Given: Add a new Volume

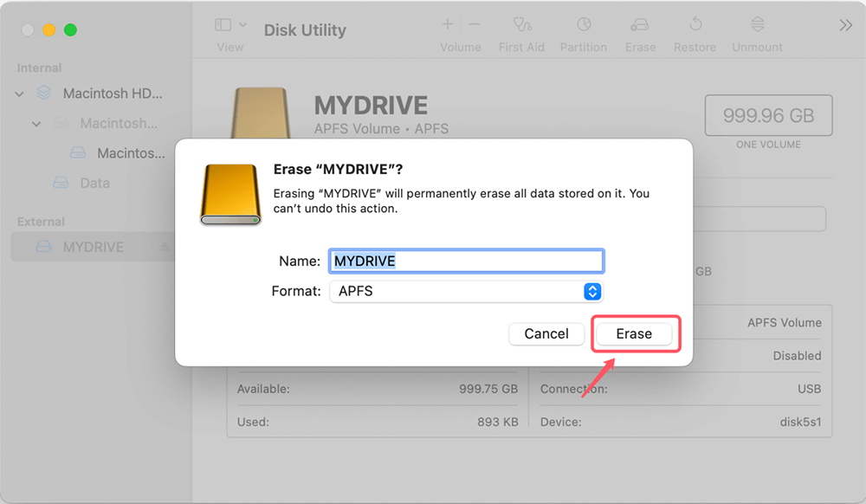Looking at the screenshot, I should click(x=447, y=24).
